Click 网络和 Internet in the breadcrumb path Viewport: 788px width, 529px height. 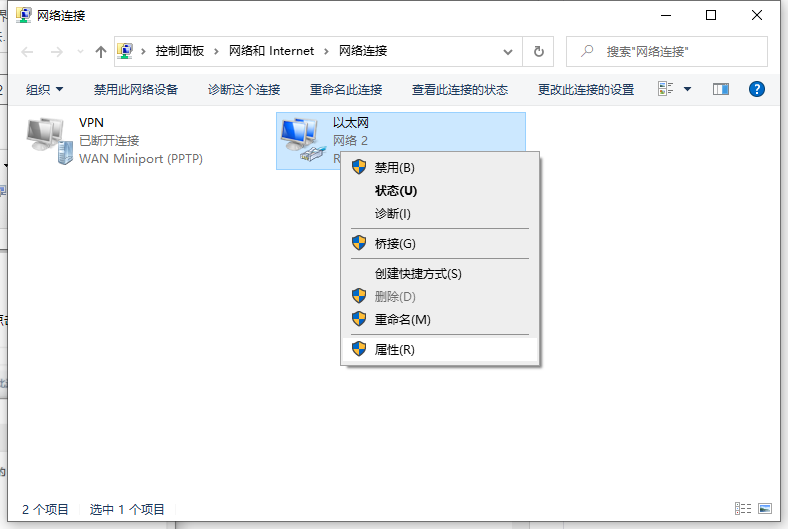[271, 51]
